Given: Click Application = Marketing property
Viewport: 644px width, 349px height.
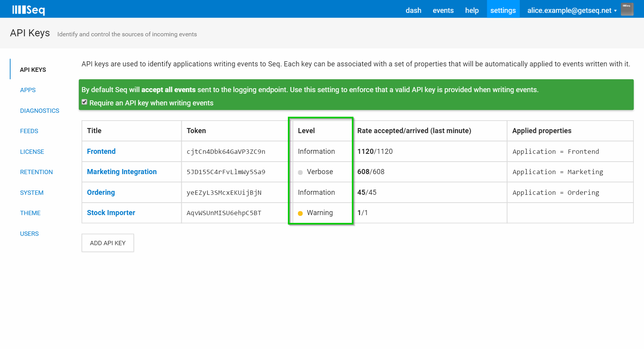Looking at the screenshot, I should (558, 172).
